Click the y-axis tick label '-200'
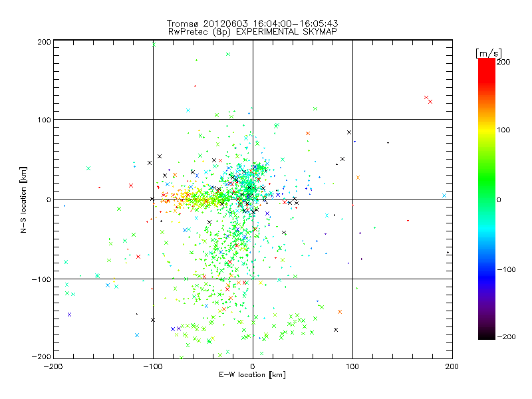 (42, 356)
